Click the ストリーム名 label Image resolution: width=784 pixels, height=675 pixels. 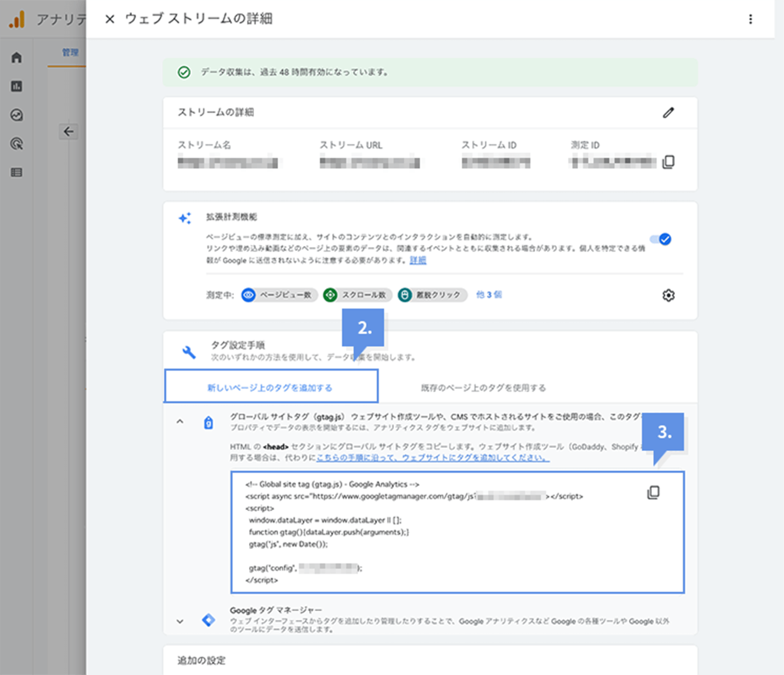204,145
